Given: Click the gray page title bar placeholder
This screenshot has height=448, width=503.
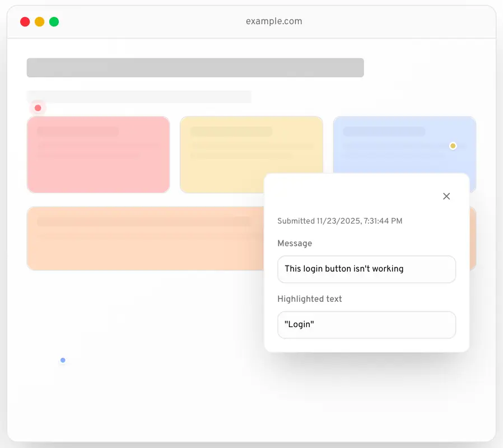Looking at the screenshot, I should pos(195,67).
